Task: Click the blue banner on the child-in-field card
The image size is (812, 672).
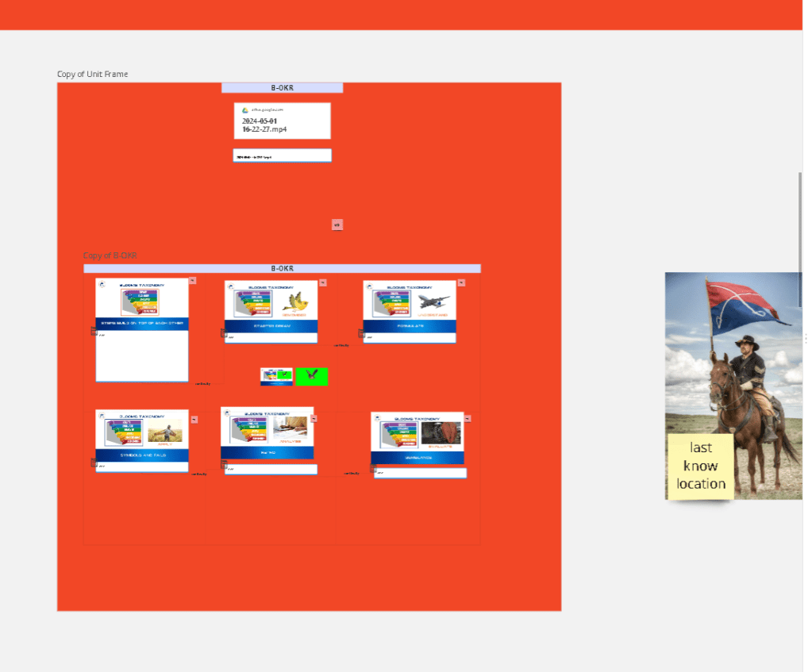Action: pos(142,455)
